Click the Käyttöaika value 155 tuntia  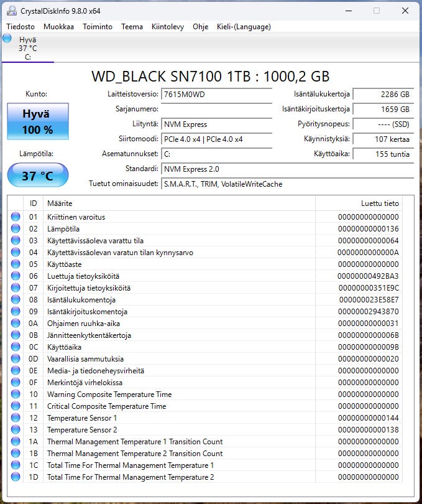(383, 154)
